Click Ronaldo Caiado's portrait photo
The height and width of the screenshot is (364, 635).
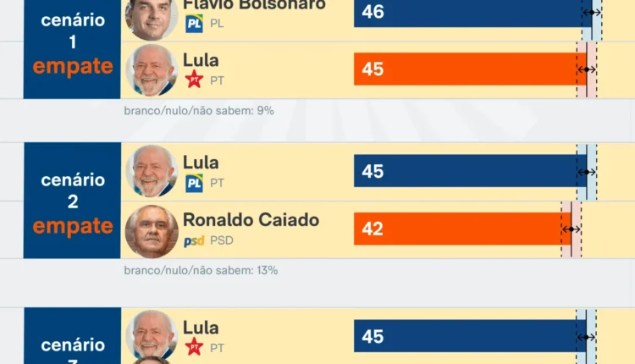(151, 230)
